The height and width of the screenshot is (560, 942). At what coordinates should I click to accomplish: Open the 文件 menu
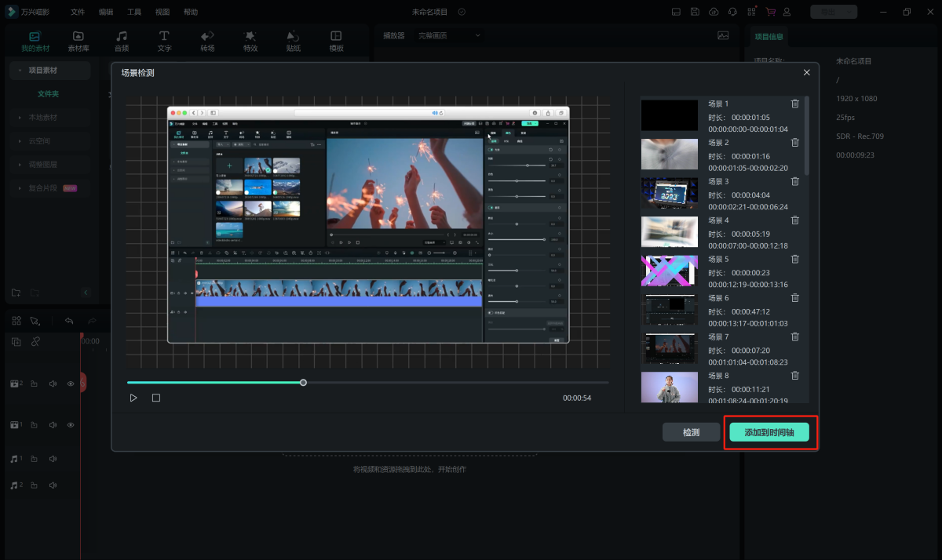(x=78, y=12)
